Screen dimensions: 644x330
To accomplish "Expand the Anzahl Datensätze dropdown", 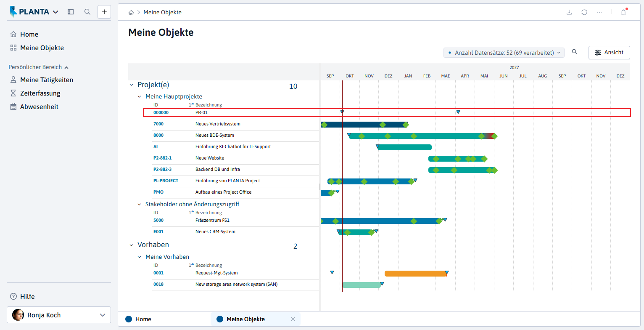I will point(504,53).
